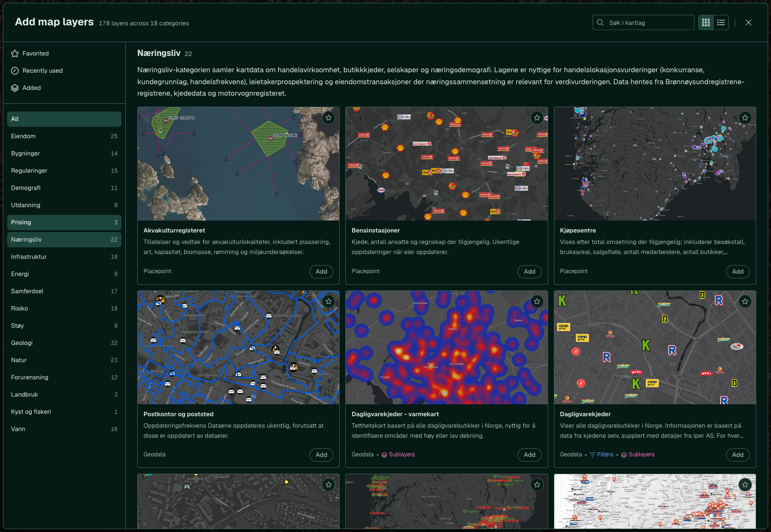Screen dimensions: 771x532
Task: Click the Geodata source under Postkontor og poststed
Action: click(x=154, y=454)
